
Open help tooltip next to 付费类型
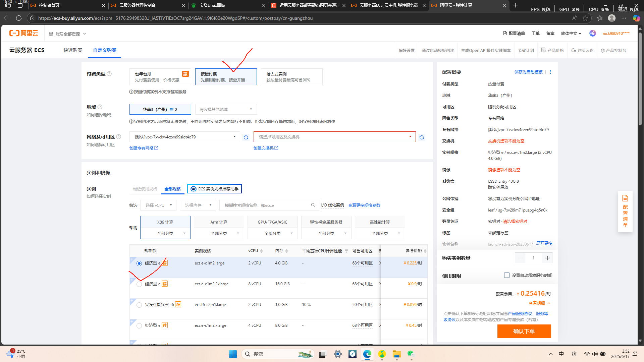click(x=109, y=74)
